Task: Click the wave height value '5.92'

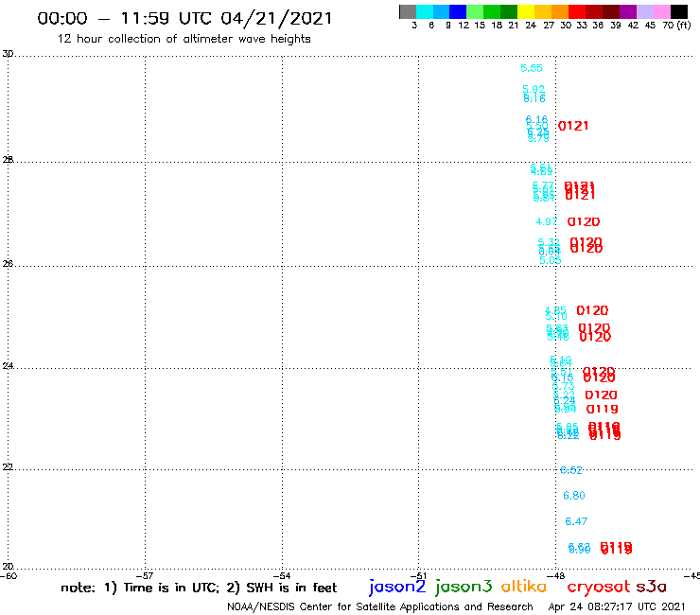Action: [534, 89]
